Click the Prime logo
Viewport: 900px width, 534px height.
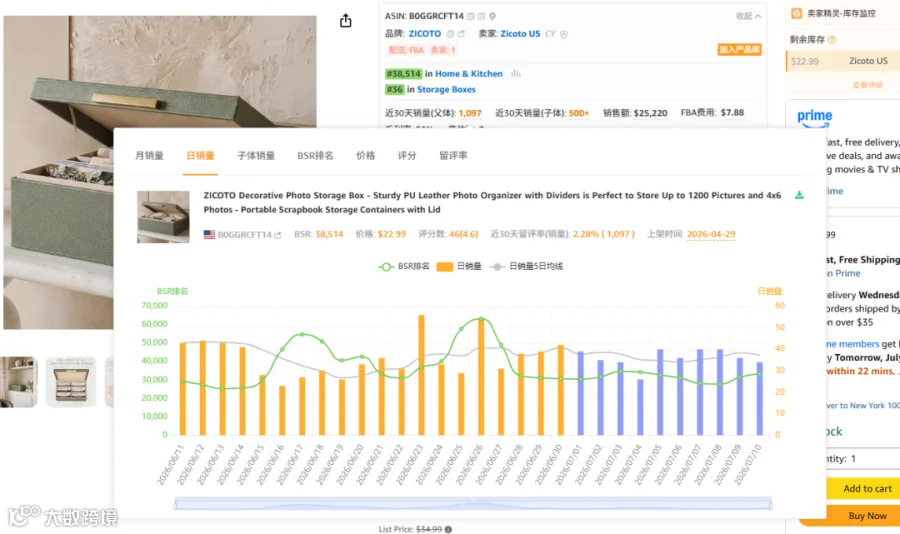pos(814,117)
